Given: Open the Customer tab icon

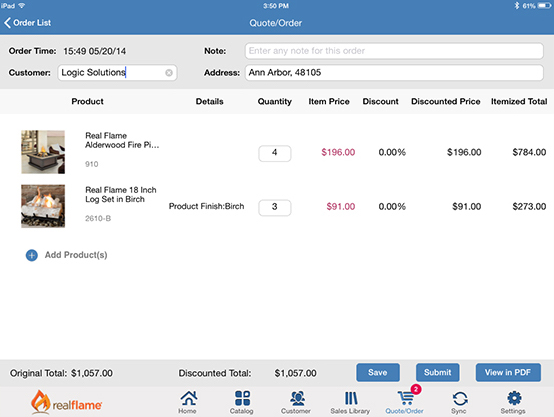Looking at the screenshot, I should tap(297, 398).
